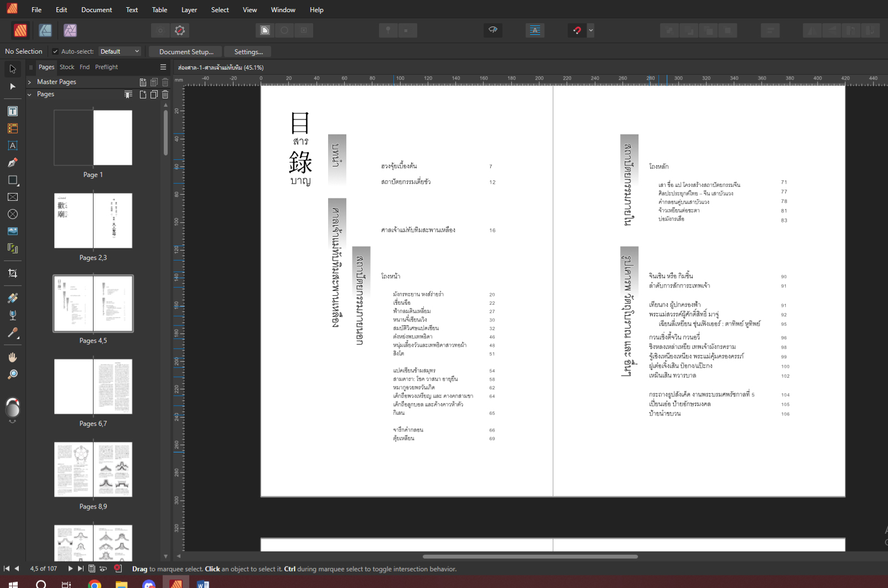Uncheck the Auto-select checkbox
This screenshot has height=588, width=888.
click(55, 51)
